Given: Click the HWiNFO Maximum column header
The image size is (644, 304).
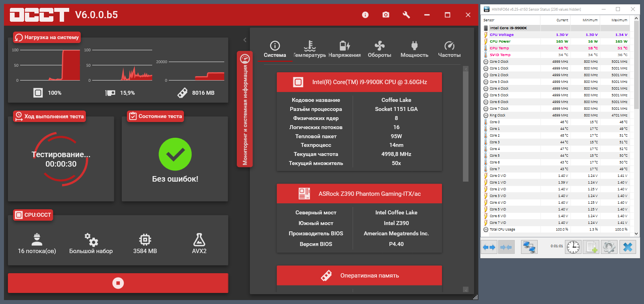Looking at the screenshot, I should coord(615,20).
